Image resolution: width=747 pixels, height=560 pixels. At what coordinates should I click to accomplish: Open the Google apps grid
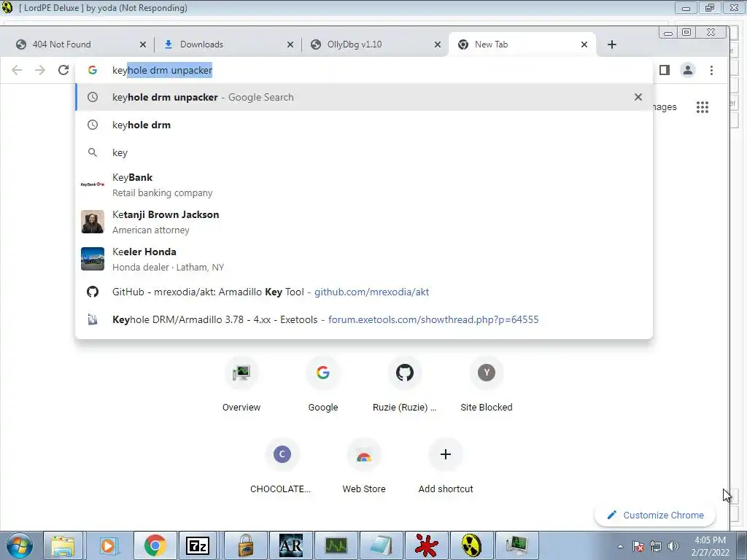point(703,107)
